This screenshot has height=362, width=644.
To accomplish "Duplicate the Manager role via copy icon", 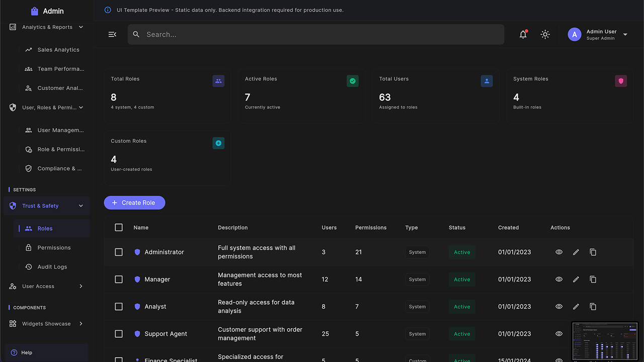I will point(593,280).
